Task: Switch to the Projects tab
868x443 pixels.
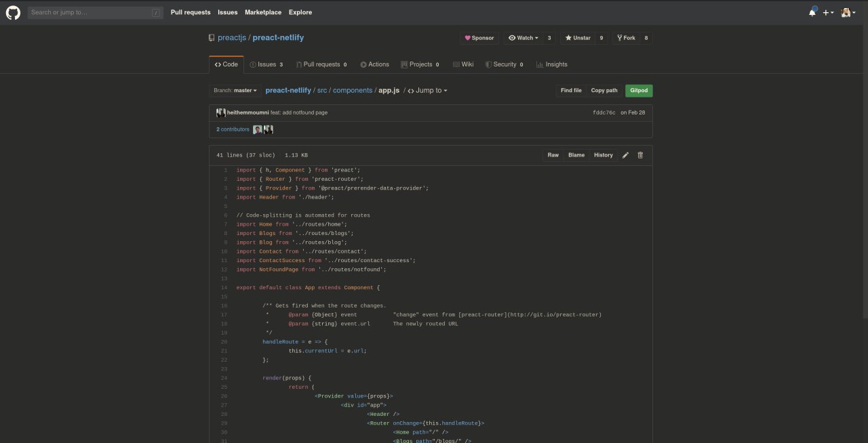Action: pos(420,64)
